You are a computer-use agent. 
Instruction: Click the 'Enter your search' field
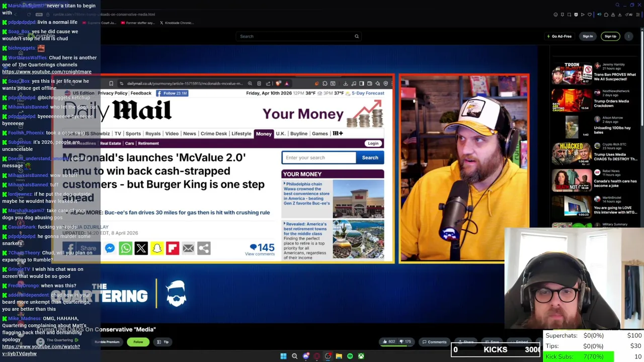[318, 157]
